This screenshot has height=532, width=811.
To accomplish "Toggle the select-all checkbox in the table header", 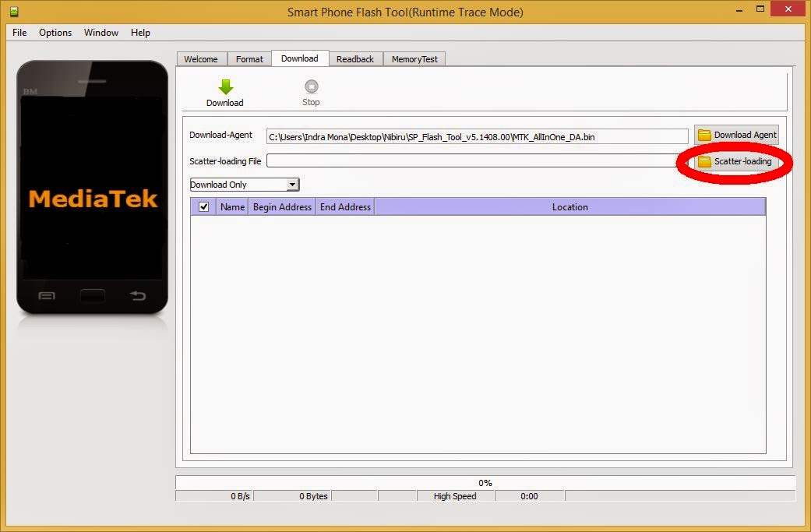I will (x=204, y=207).
